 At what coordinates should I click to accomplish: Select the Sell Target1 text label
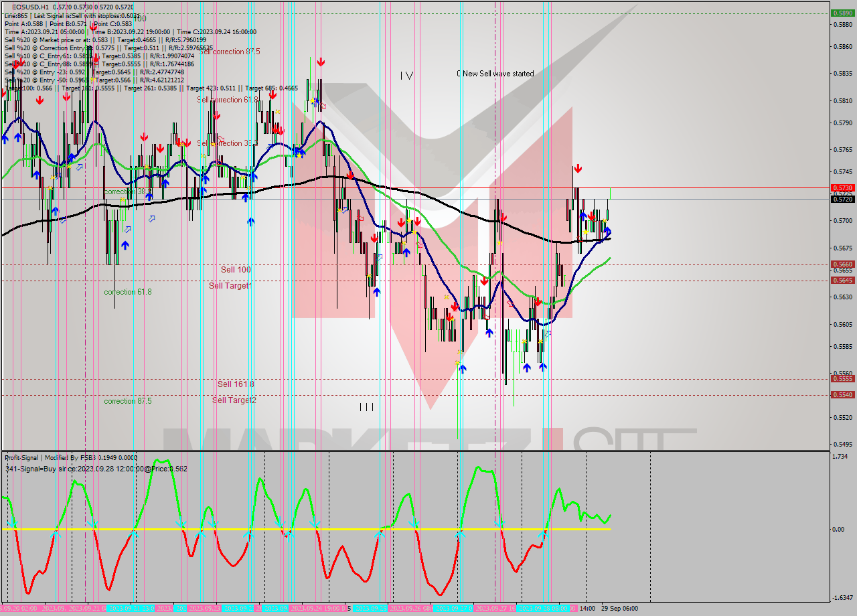point(230,285)
